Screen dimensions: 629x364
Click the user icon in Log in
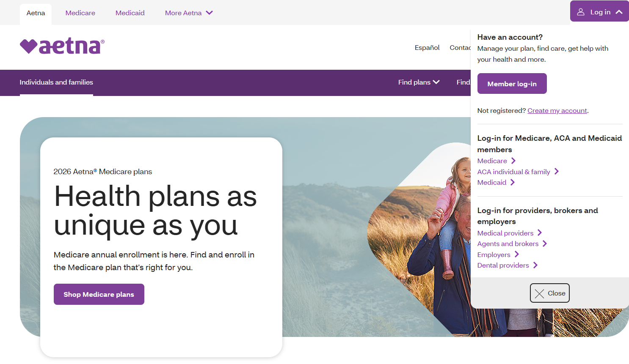coord(581,12)
